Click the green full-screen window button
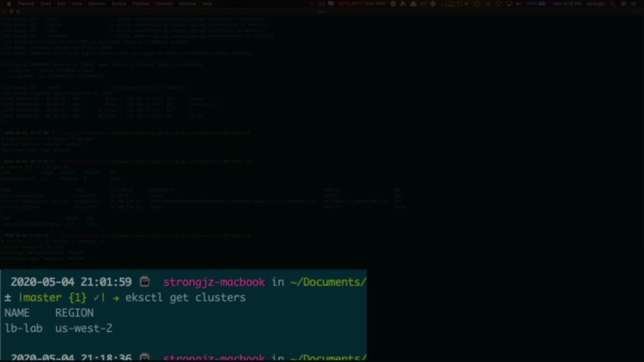 tap(18, 11)
